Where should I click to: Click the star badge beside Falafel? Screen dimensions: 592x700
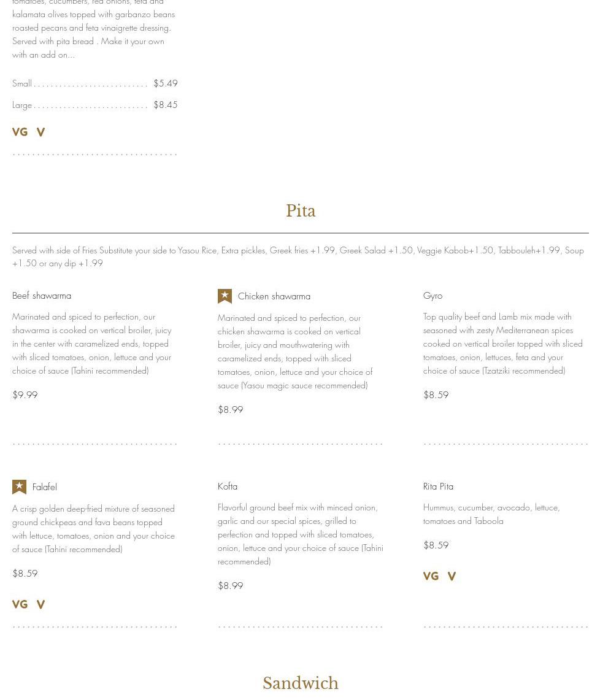pyautogui.click(x=19, y=487)
